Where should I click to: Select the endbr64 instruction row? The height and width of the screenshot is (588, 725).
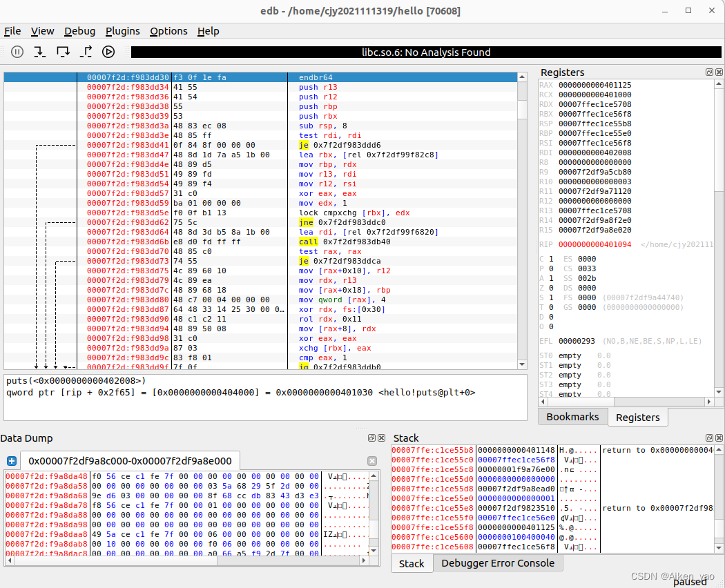[260, 77]
